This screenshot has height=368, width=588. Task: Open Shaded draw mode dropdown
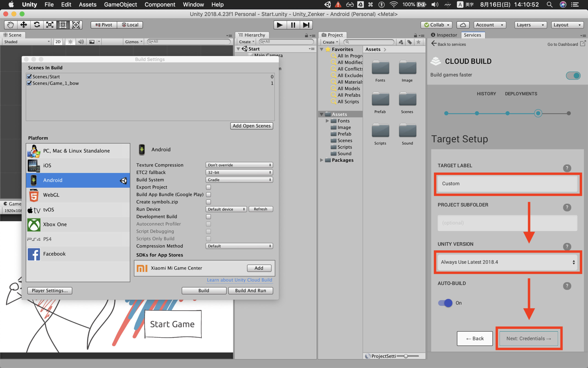(x=26, y=42)
